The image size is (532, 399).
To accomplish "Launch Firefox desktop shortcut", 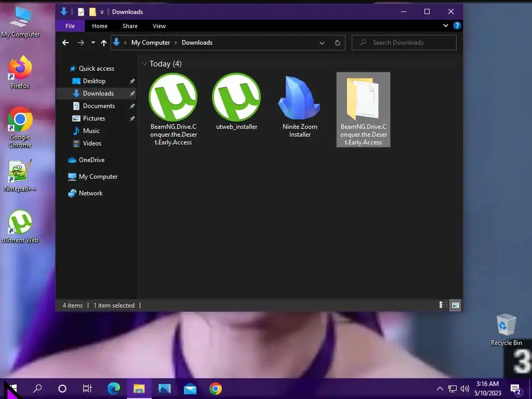I will click(20, 72).
